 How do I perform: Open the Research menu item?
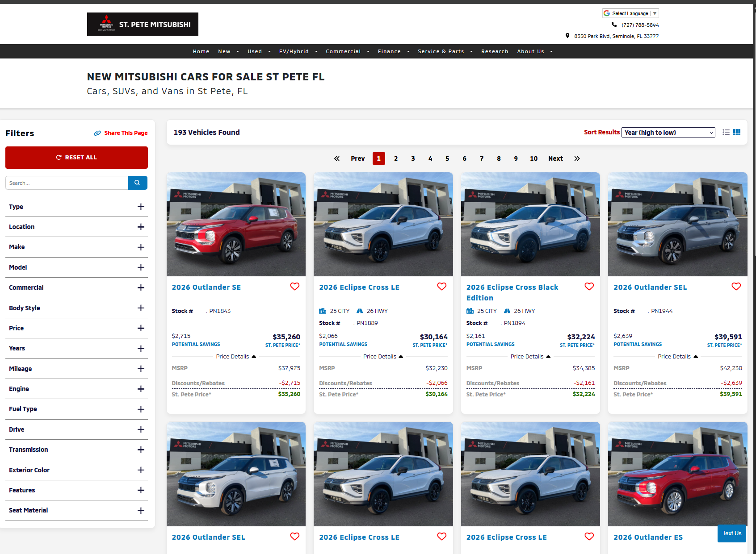[495, 51]
